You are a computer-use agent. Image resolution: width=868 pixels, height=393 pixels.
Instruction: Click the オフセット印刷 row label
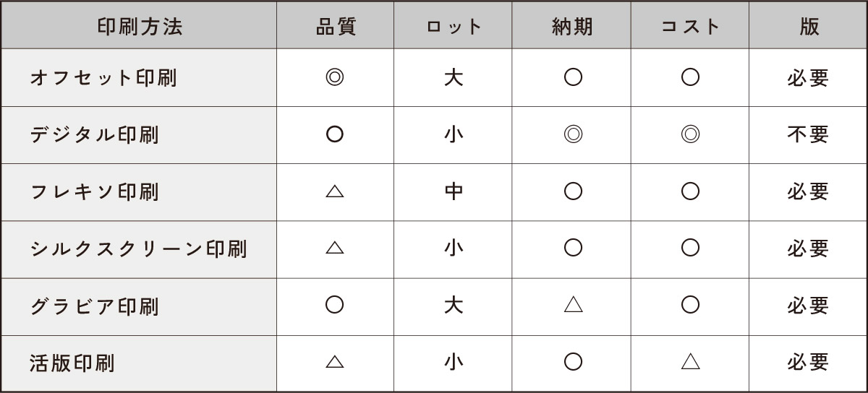103,78
